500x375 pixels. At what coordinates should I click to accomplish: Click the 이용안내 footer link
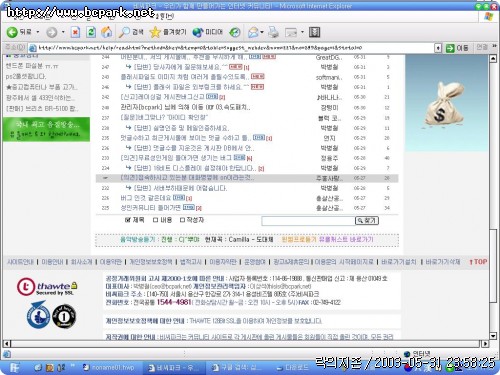(52, 262)
